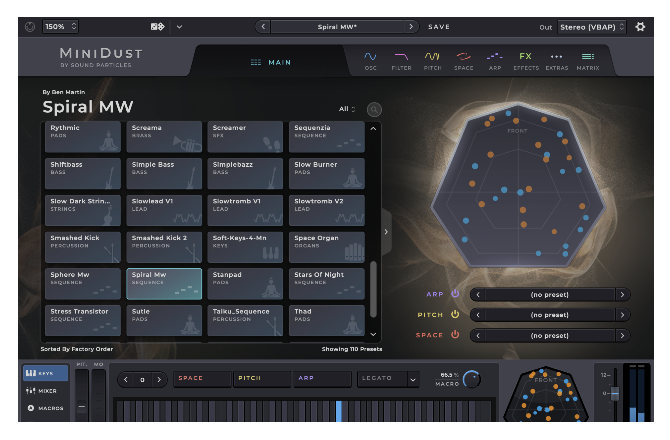Open the Stereo (VBAP) output dropdown

(x=592, y=27)
